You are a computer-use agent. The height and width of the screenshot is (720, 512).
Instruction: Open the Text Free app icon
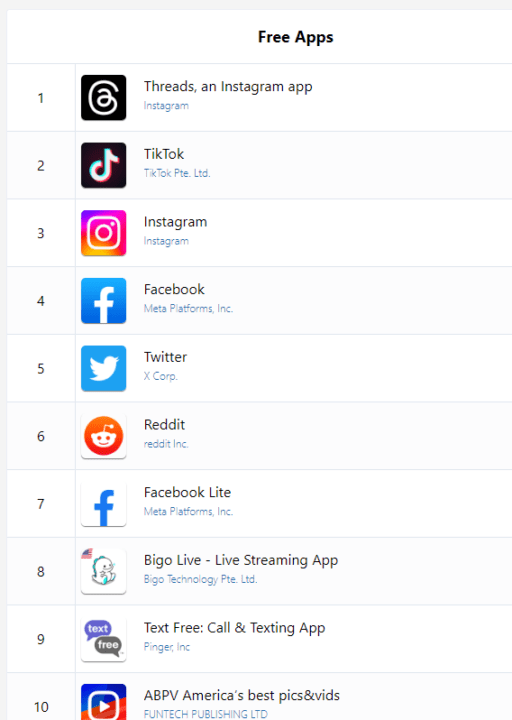103,639
